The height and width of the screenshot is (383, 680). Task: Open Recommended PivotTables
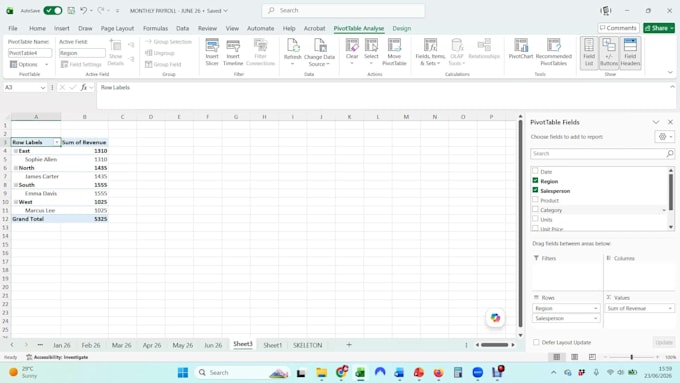pyautogui.click(x=553, y=52)
